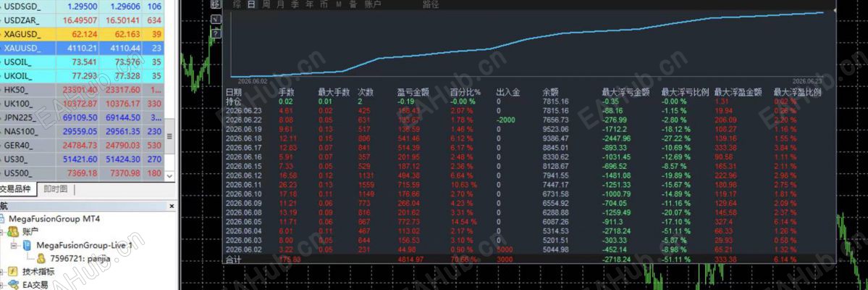Image resolution: width=868 pixels, height=290 pixels.
Task: Click the arrow icon below 移 button
Action: 216,20
